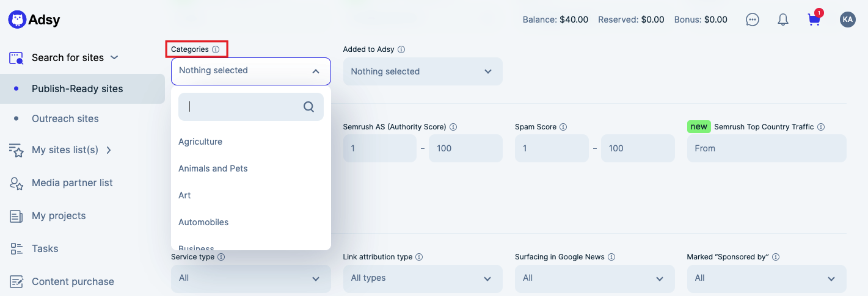868x296 pixels.
Task: Open the shopping cart
Action: 814,20
